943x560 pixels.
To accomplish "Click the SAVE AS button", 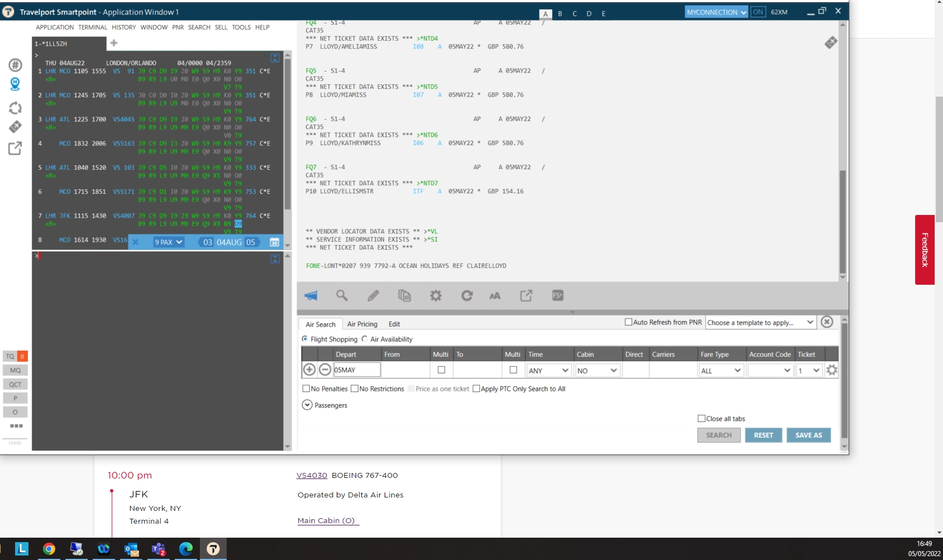I will pyautogui.click(x=808, y=435).
